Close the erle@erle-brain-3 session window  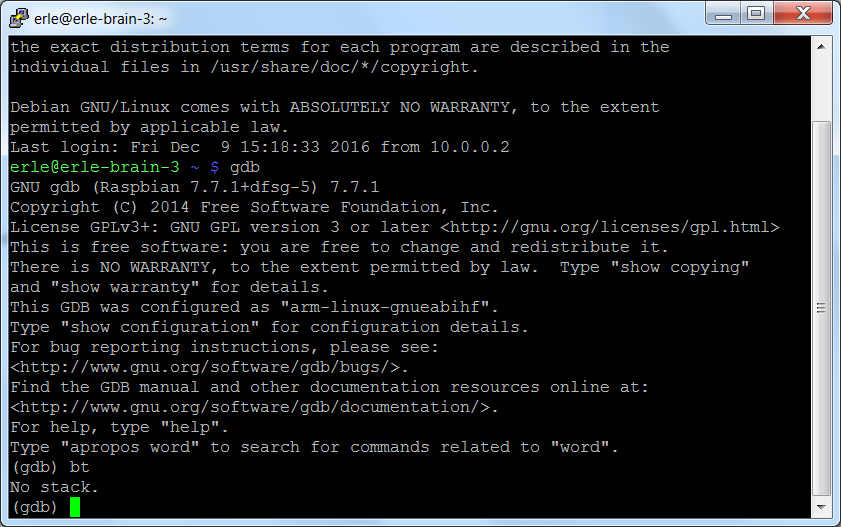tap(803, 13)
